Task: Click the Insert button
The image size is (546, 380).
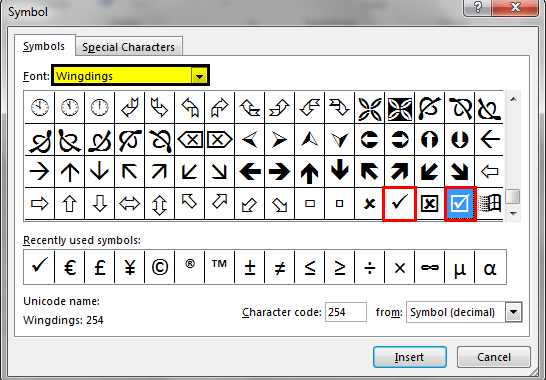Action: click(410, 357)
